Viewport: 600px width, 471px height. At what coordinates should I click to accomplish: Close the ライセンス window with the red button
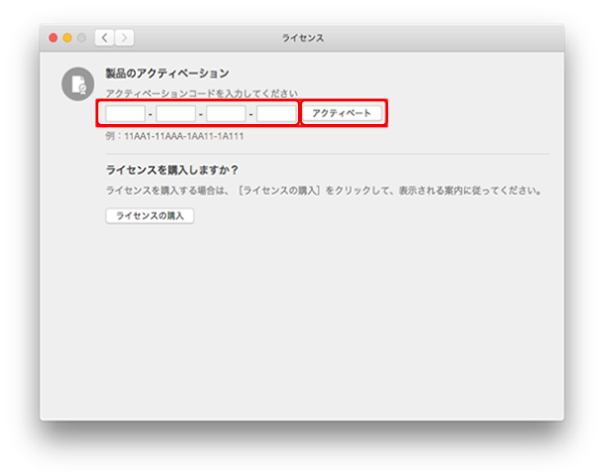(x=53, y=37)
